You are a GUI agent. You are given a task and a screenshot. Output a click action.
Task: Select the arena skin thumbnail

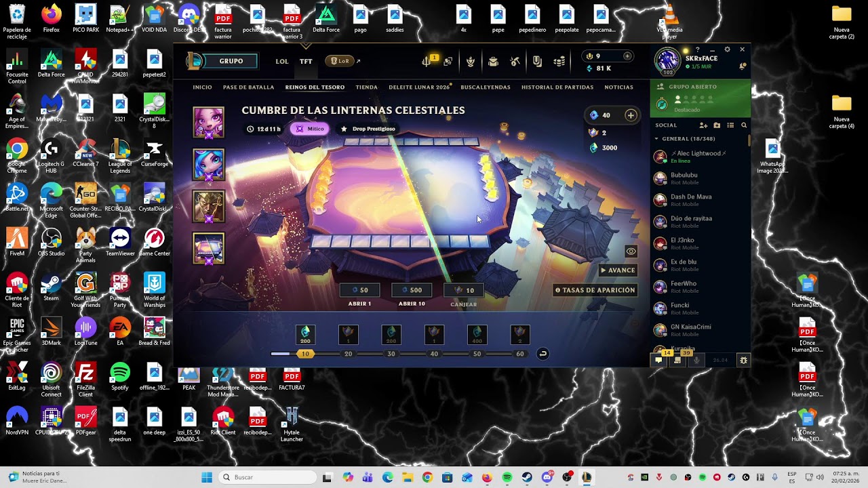(x=208, y=249)
